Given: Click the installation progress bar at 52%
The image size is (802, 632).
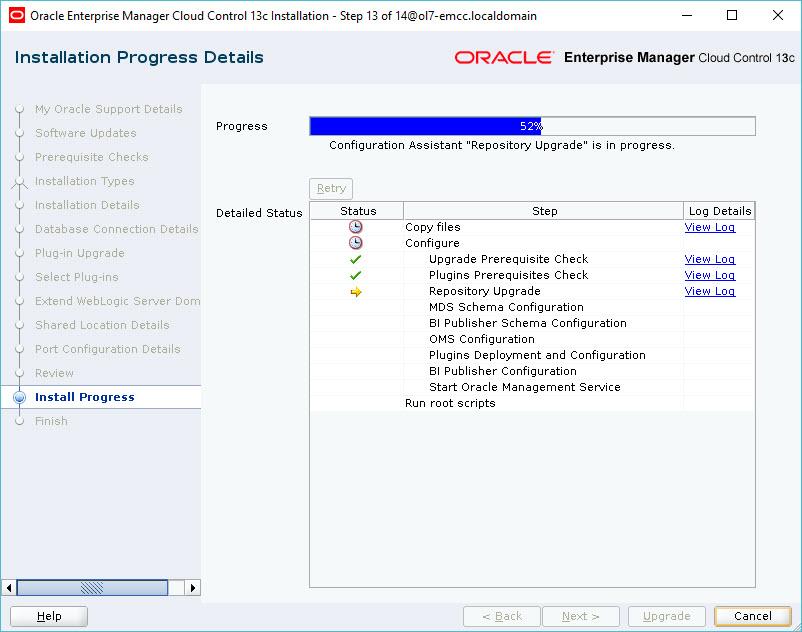Looking at the screenshot, I should [x=532, y=126].
